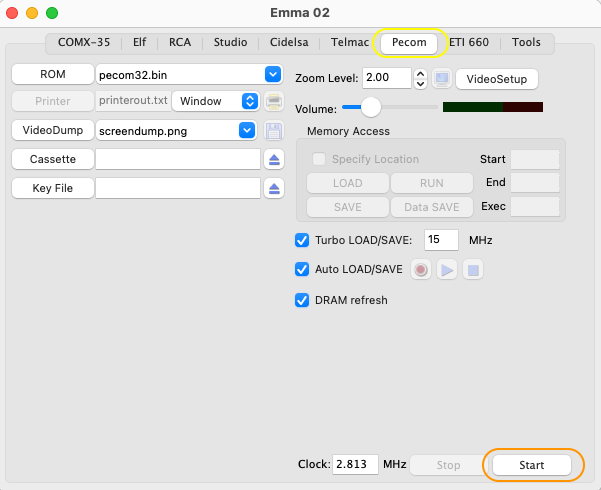
Task: Click the Clock field showing 2.813
Action: coord(355,465)
